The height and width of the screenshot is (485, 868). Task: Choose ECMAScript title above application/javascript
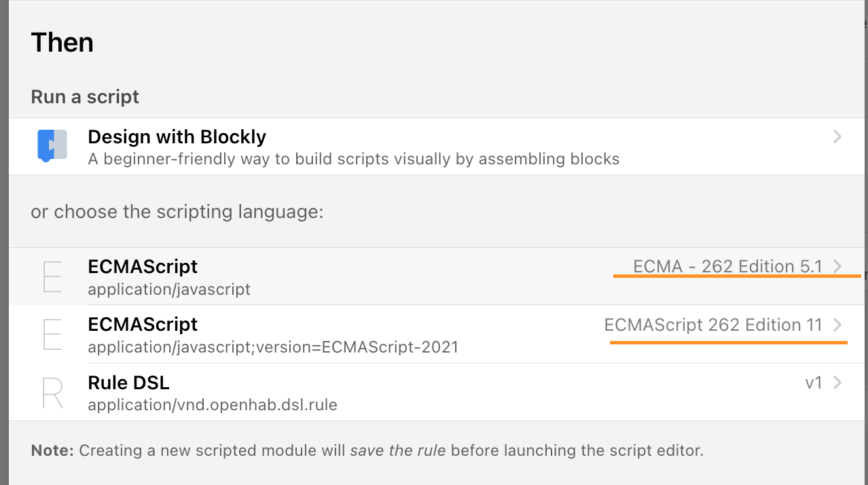[x=143, y=266]
